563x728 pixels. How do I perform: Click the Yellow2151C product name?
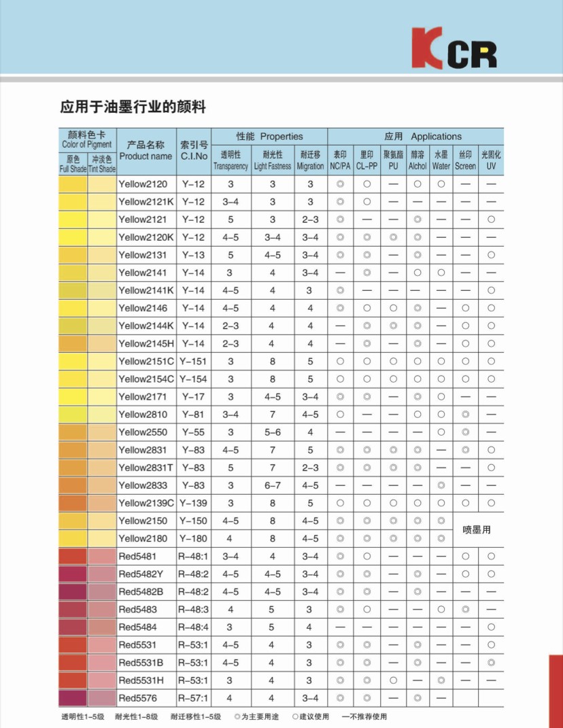(146, 361)
